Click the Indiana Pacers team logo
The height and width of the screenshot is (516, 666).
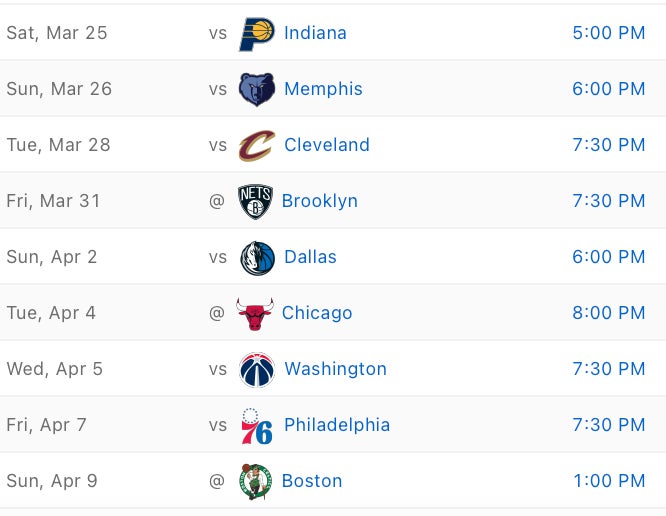[x=257, y=33]
